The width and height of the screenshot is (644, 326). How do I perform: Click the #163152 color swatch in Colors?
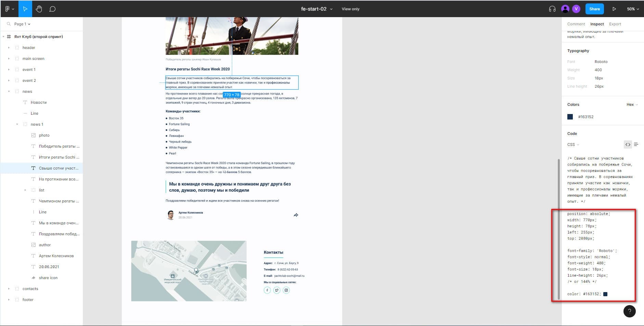(x=570, y=117)
